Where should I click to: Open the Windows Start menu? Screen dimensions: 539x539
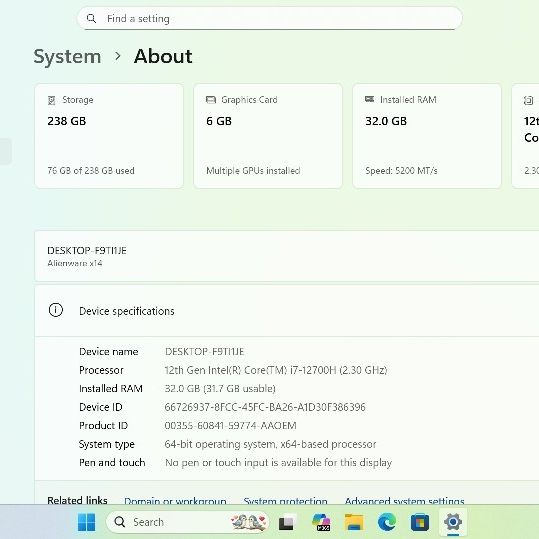pos(87,522)
